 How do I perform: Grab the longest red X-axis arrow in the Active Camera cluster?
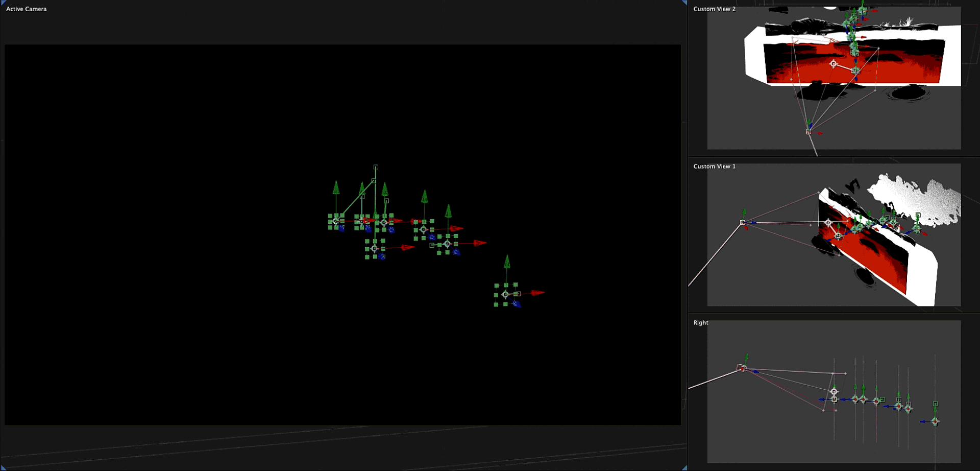[480, 243]
